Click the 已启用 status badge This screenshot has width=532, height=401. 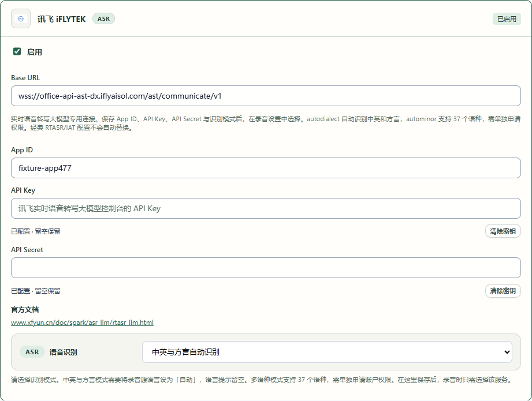coord(507,19)
